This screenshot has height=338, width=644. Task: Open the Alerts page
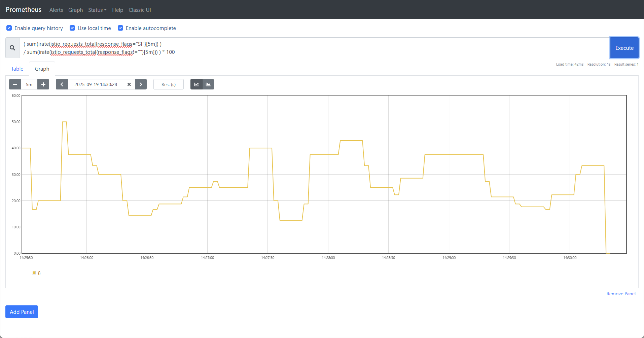pos(56,10)
